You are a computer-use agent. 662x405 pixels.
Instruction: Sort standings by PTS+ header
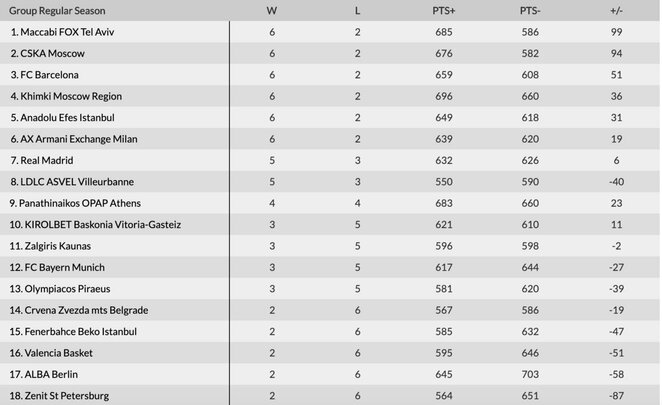click(444, 10)
